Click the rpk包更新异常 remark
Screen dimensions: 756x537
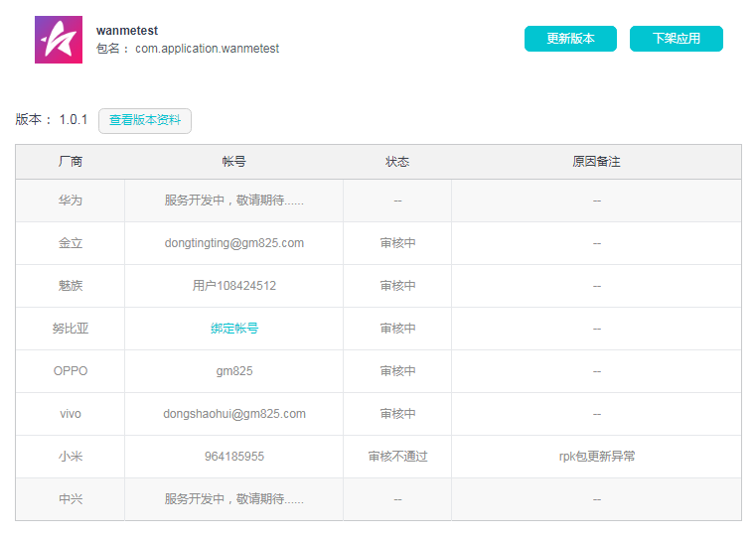[x=597, y=456]
